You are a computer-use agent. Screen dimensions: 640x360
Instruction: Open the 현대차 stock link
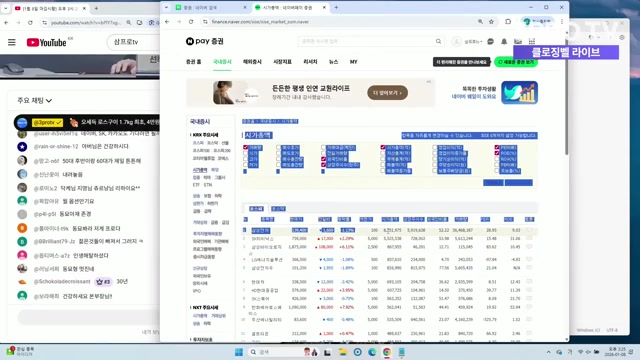click(x=258, y=282)
